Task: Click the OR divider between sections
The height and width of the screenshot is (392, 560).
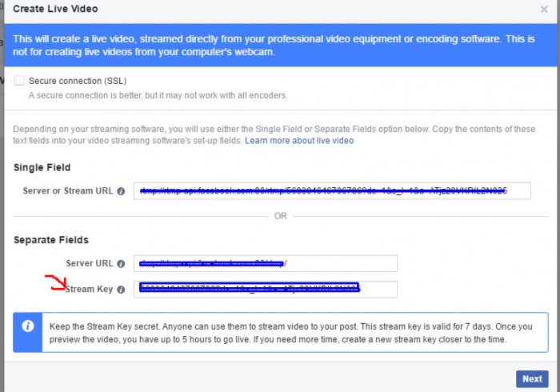Action: click(280, 215)
